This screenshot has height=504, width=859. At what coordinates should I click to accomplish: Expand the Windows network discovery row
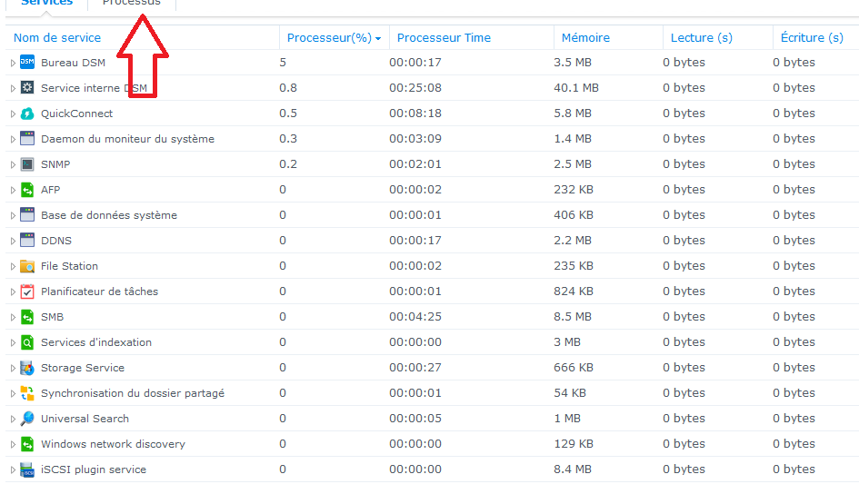click(13, 444)
